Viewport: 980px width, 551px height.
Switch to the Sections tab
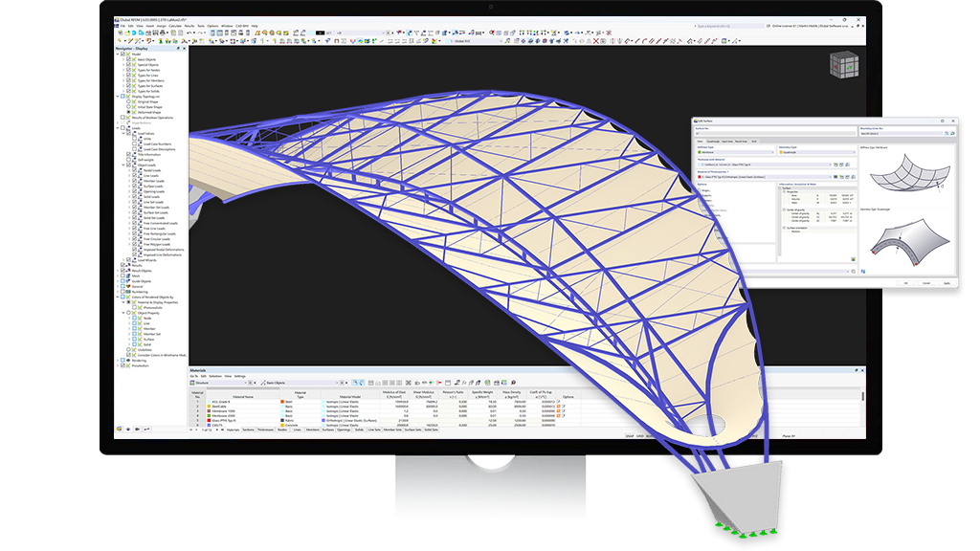click(248, 430)
